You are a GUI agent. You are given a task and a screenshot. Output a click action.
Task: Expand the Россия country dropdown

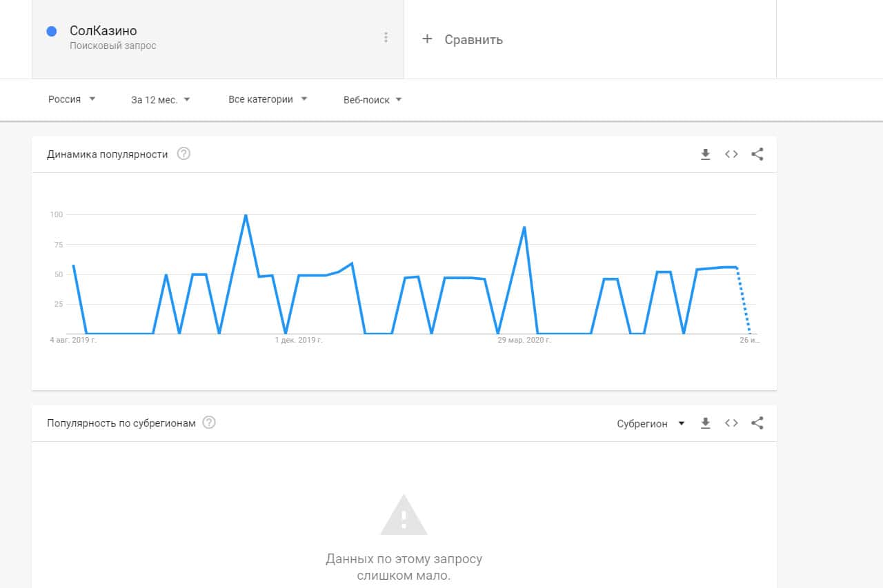pos(72,99)
